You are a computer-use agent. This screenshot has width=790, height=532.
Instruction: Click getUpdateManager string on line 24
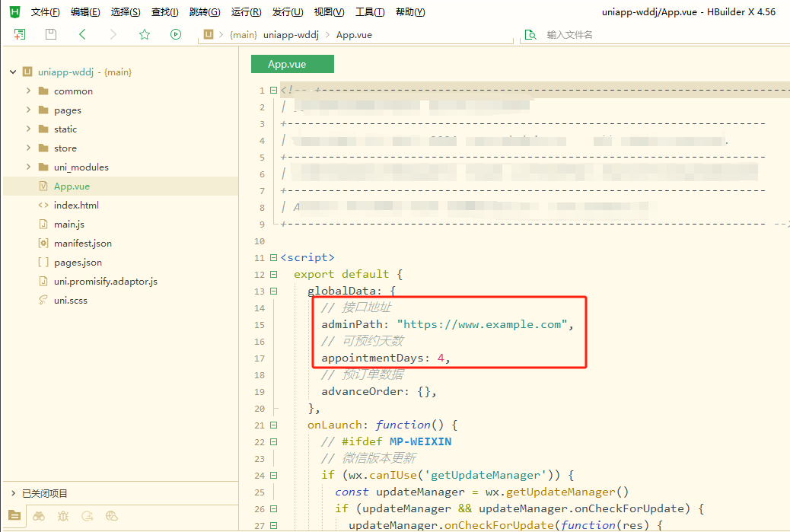486,475
